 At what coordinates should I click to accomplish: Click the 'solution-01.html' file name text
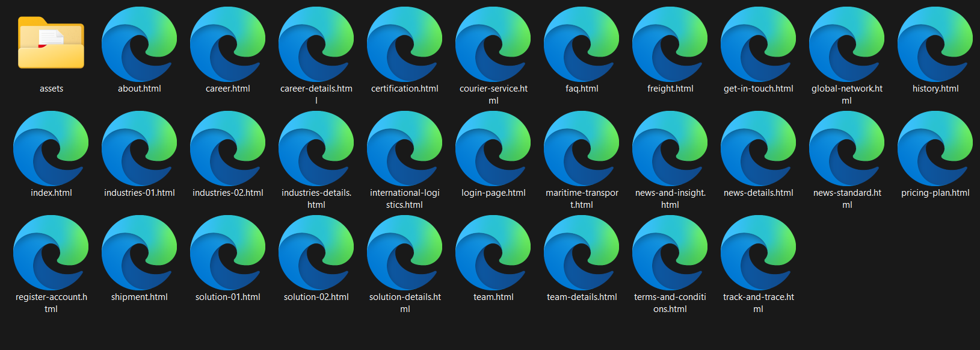coord(228,297)
